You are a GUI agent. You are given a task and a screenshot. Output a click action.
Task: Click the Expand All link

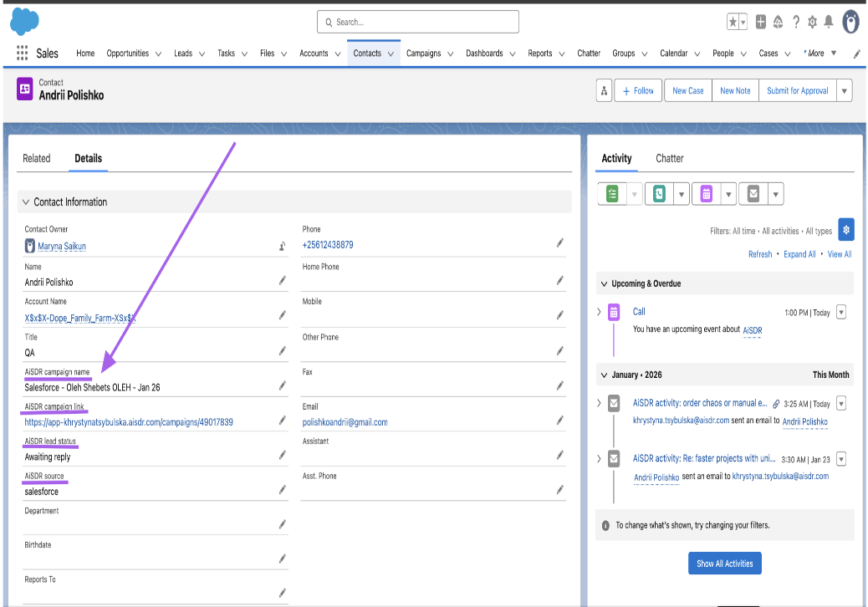[x=799, y=254]
